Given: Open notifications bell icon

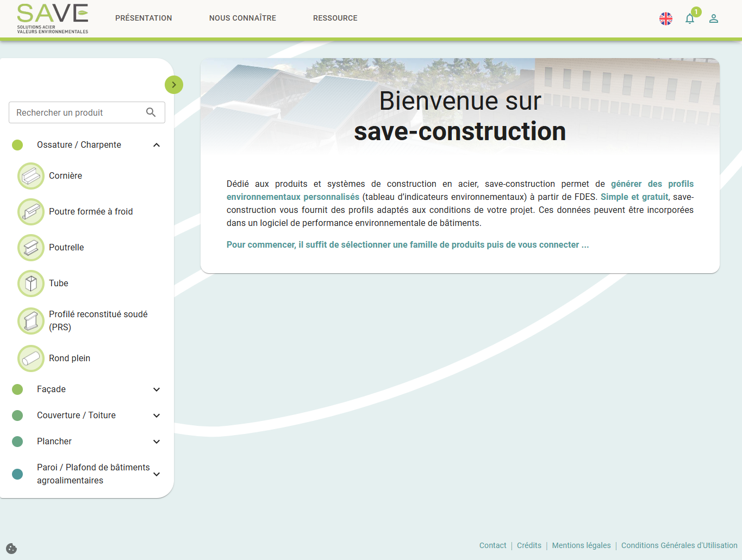Looking at the screenshot, I should (690, 18).
